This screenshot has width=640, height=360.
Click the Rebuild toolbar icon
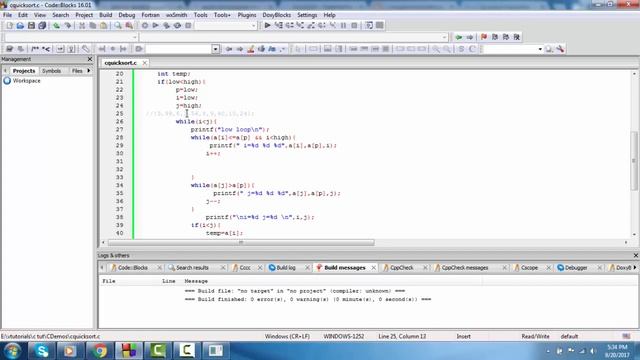pyautogui.click(x=177, y=26)
